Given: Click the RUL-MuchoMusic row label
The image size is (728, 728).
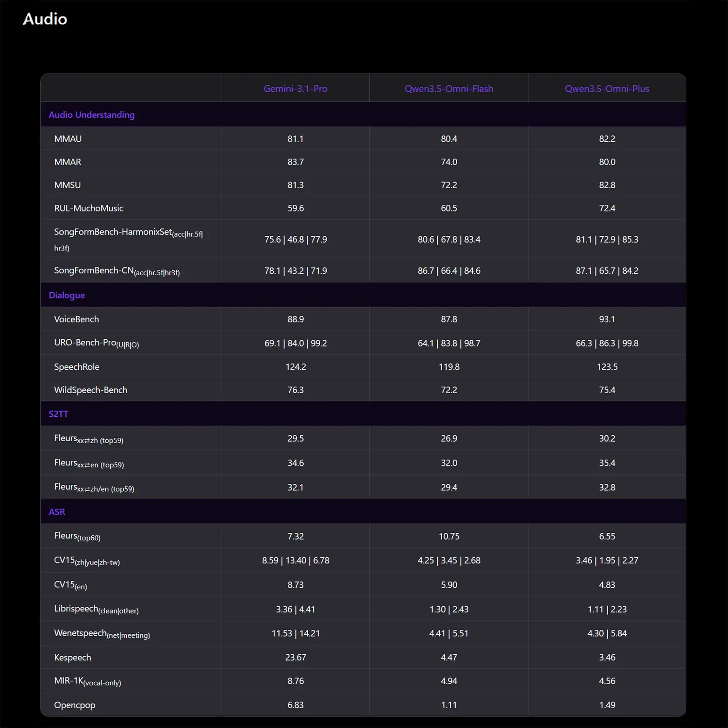Looking at the screenshot, I should pos(89,208).
